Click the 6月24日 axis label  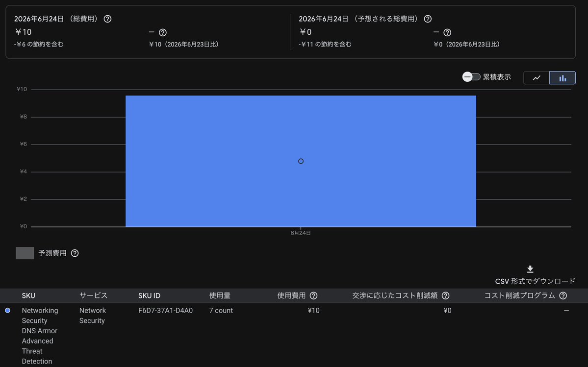tap(301, 233)
